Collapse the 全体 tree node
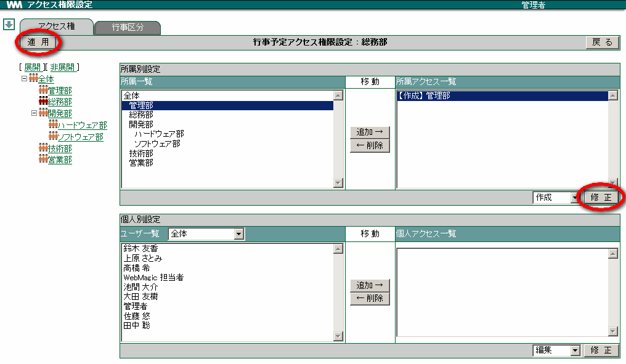The height and width of the screenshot is (364, 626). click(x=25, y=79)
